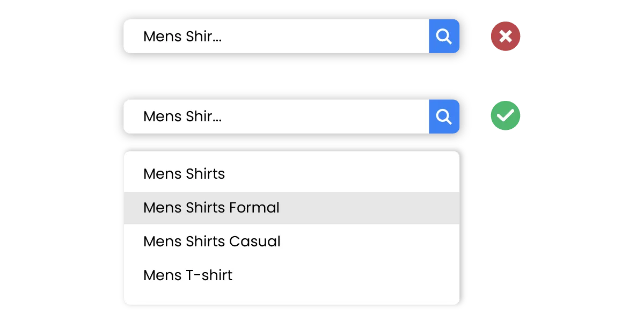Focus the top search input field
This screenshot has height=322, width=644.
click(276, 36)
